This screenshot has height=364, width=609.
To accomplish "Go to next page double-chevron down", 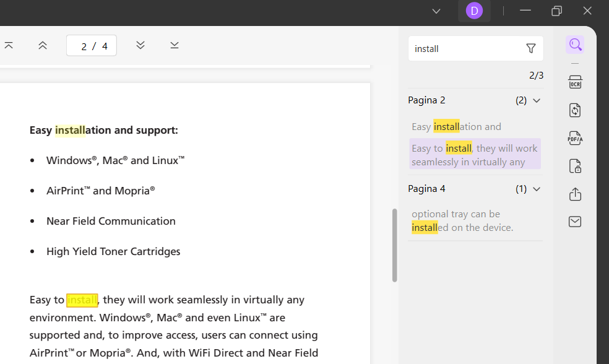I will click(140, 45).
